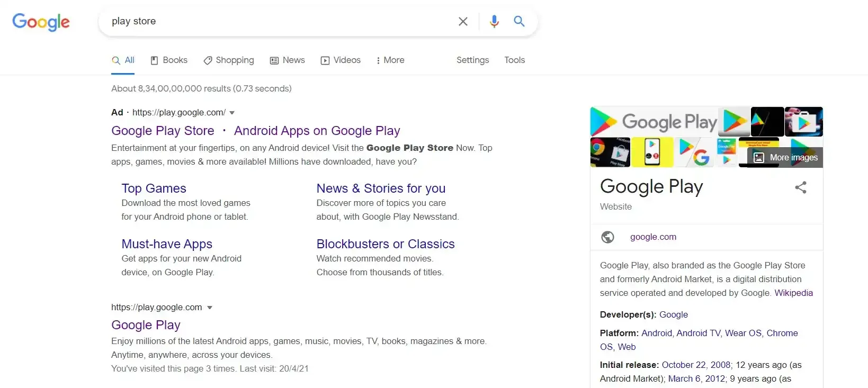Open the News results tab
This screenshot has height=388, width=868.
point(288,60)
